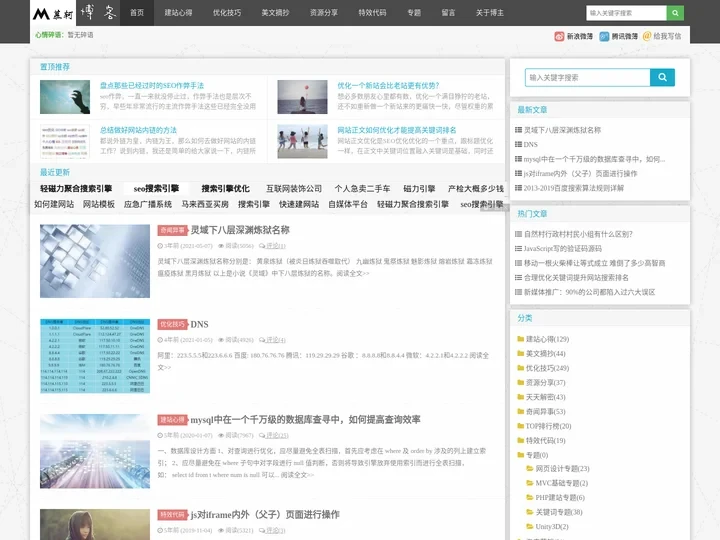Click DNS table thumbnail image
This screenshot has height=540, width=720.
point(95,356)
